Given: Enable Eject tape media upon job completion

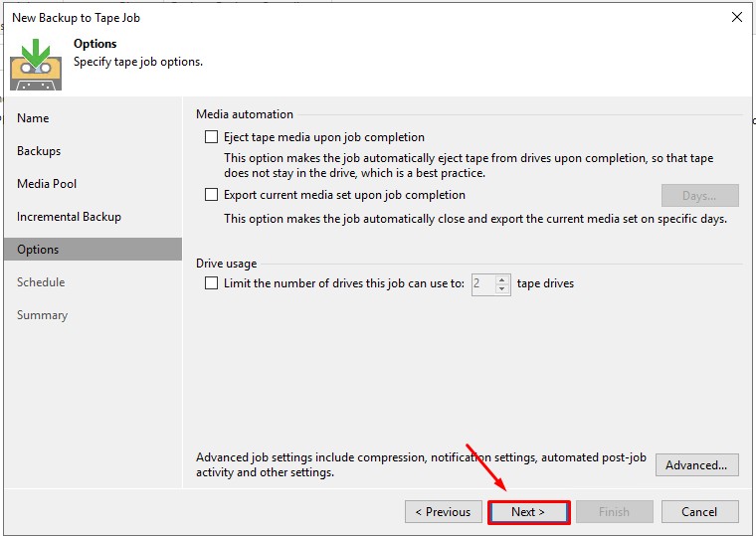Looking at the screenshot, I should [211, 137].
